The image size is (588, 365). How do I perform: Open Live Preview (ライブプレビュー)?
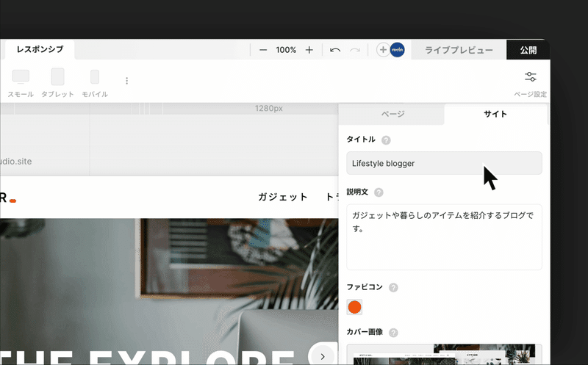459,50
